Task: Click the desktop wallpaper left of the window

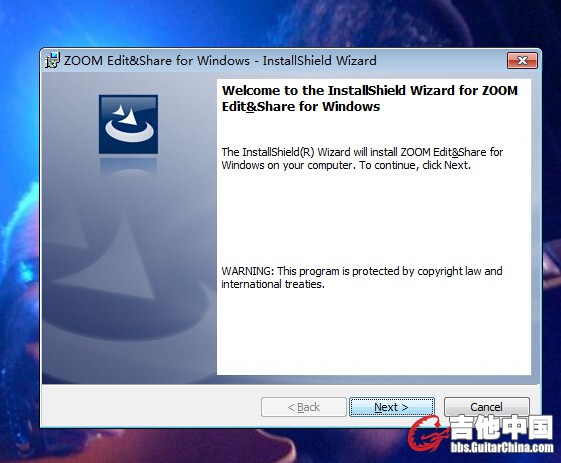Action: click(19, 233)
